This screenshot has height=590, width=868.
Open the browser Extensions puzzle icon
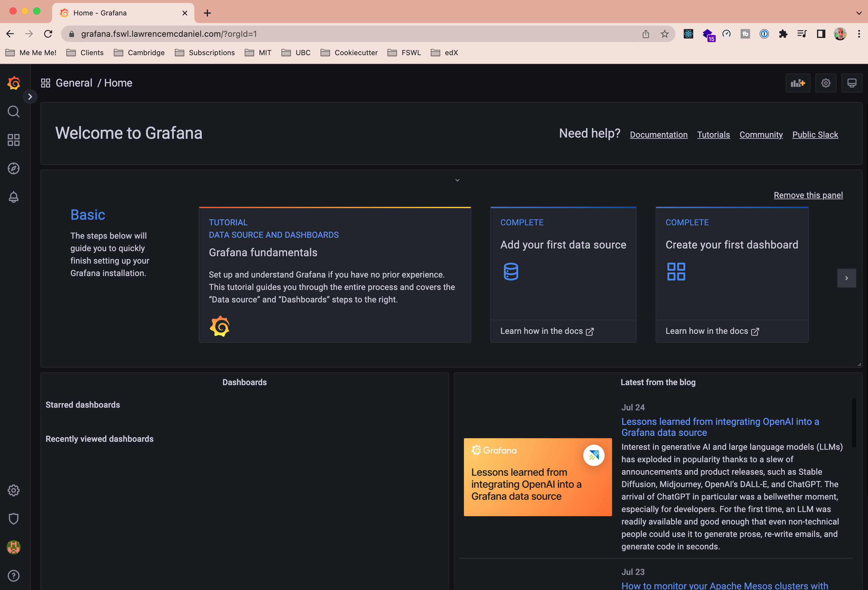tap(783, 34)
